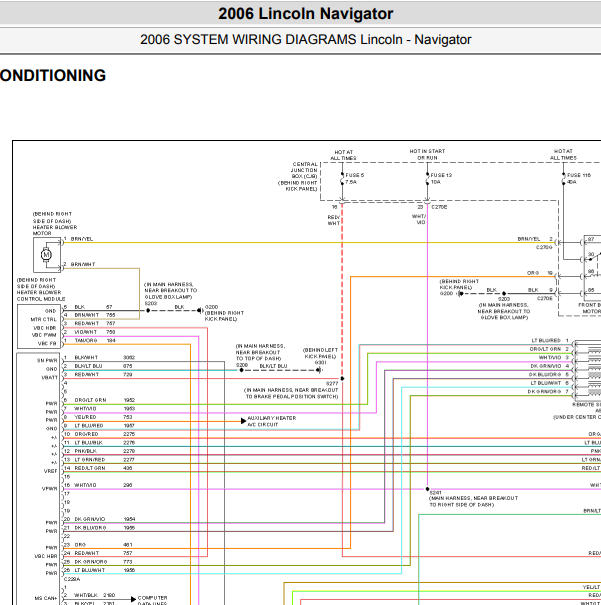Viewport: 601px width, 605px height.
Task: Click the WHT/VIO 296 wire label
Action: [x=103, y=485]
